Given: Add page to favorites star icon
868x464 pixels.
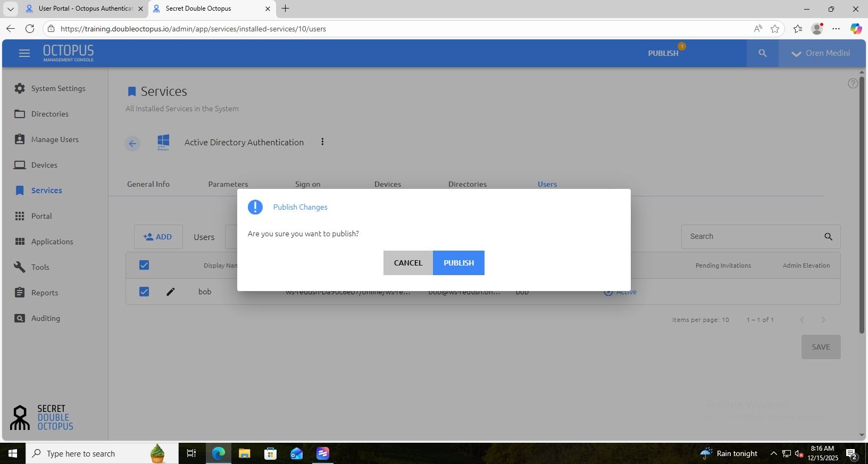Looking at the screenshot, I should (x=775, y=29).
